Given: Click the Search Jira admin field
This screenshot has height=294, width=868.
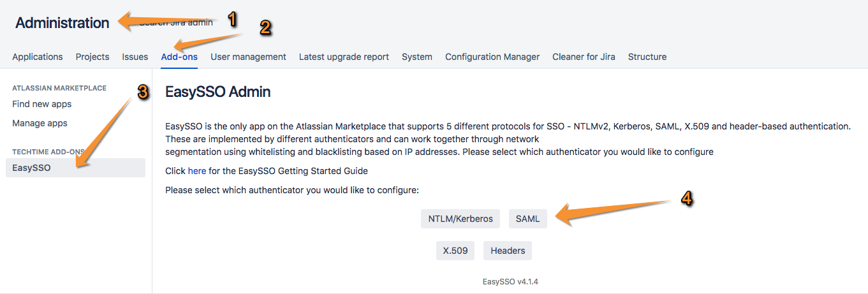Looking at the screenshot, I should pyautogui.click(x=176, y=22).
